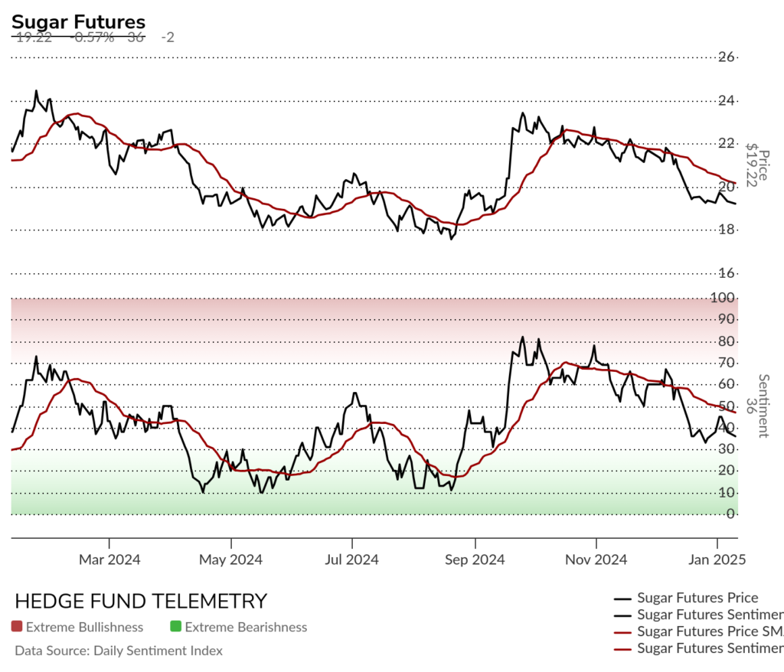
Task: Click the Sugar Futures chart title
Action: tap(79, 22)
